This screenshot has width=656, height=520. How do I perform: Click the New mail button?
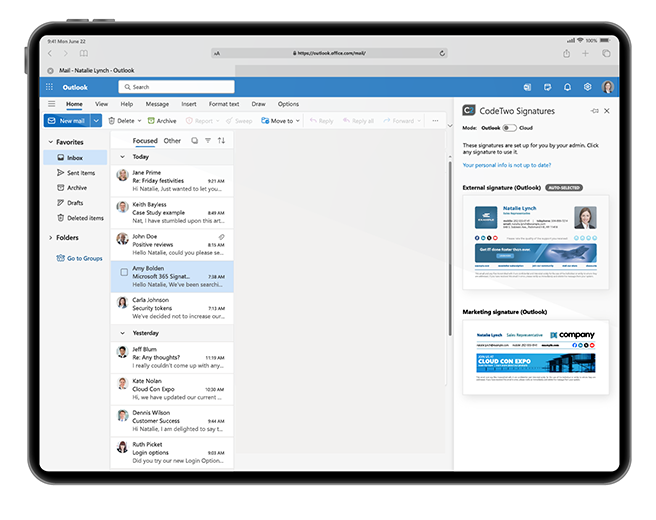pos(68,121)
